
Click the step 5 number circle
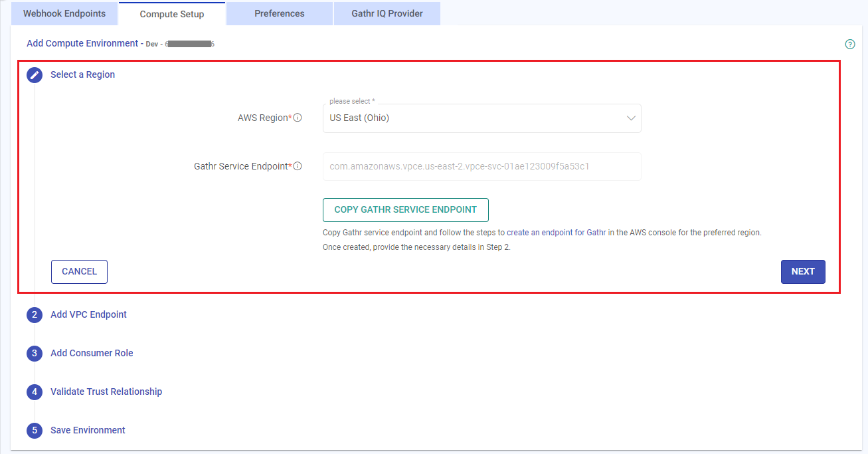35,431
